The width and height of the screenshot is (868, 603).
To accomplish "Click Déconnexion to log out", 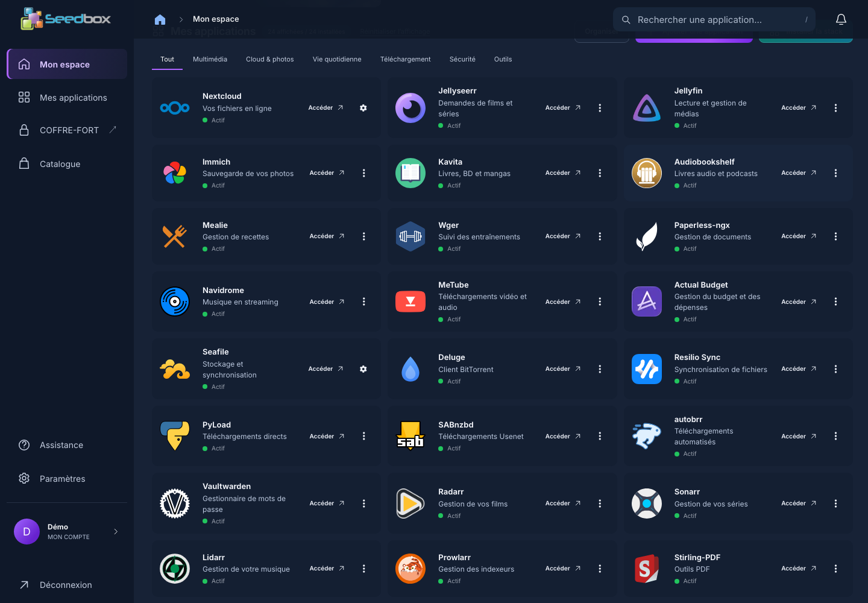I will click(67, 585).
